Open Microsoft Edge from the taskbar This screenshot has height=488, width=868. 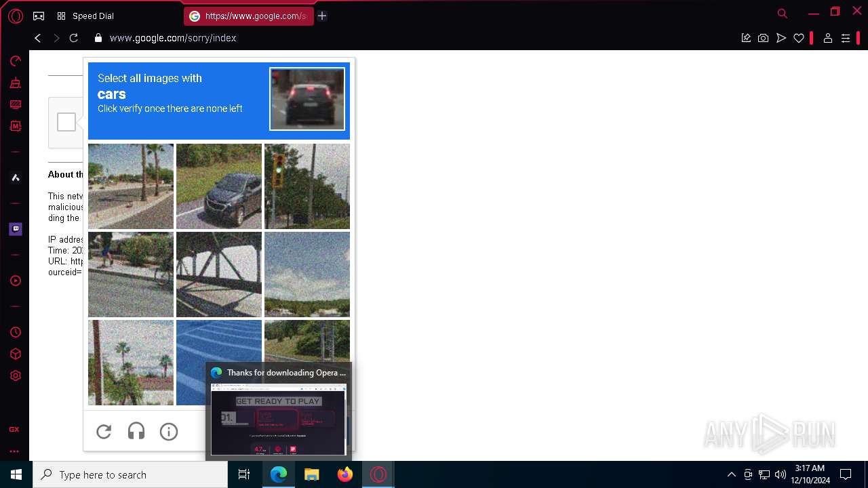[x=279, y=474]
